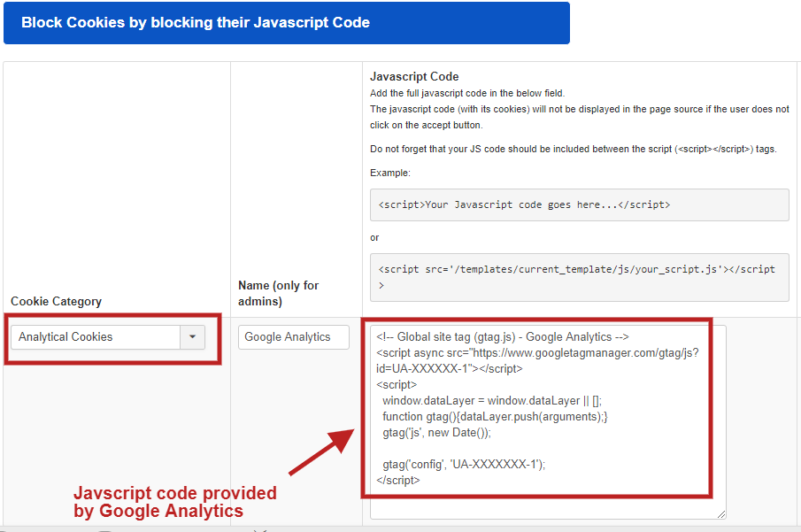Image resolution: width=801 pixels, height=532 pixels.
Task: Click the 'function gtag(){dataLayer.push' line
Action: tap(495, 417)
